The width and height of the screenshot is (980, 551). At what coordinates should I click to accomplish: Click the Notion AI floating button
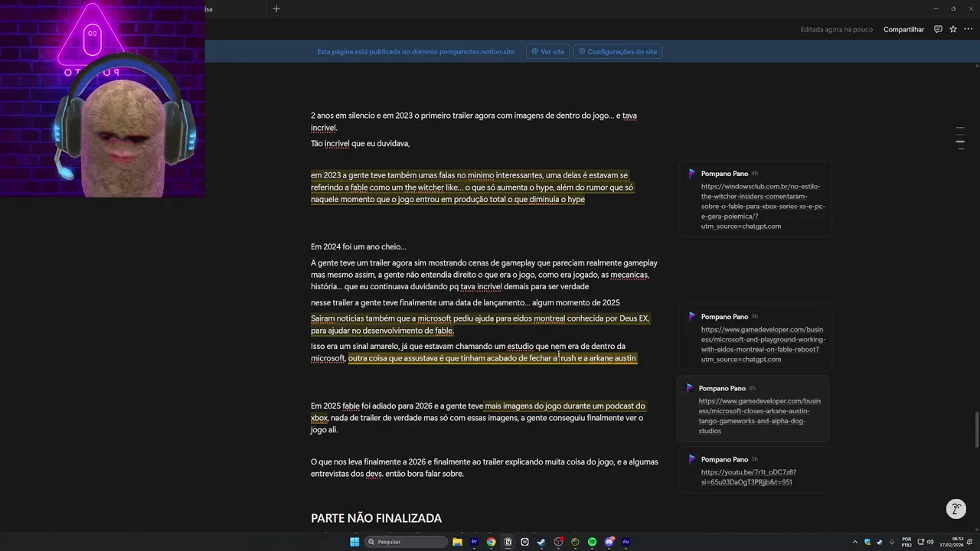[x=955, y=509]
